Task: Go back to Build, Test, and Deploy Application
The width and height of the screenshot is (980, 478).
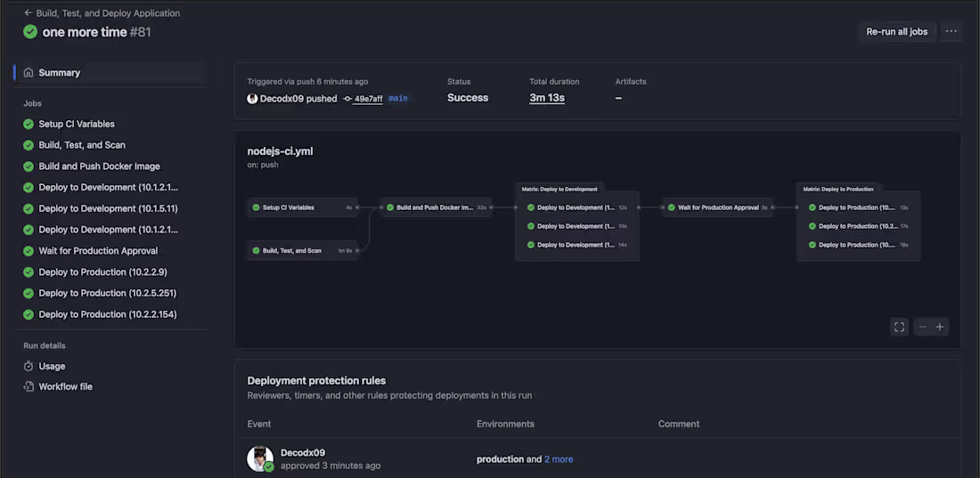Action: click(102, 13)
